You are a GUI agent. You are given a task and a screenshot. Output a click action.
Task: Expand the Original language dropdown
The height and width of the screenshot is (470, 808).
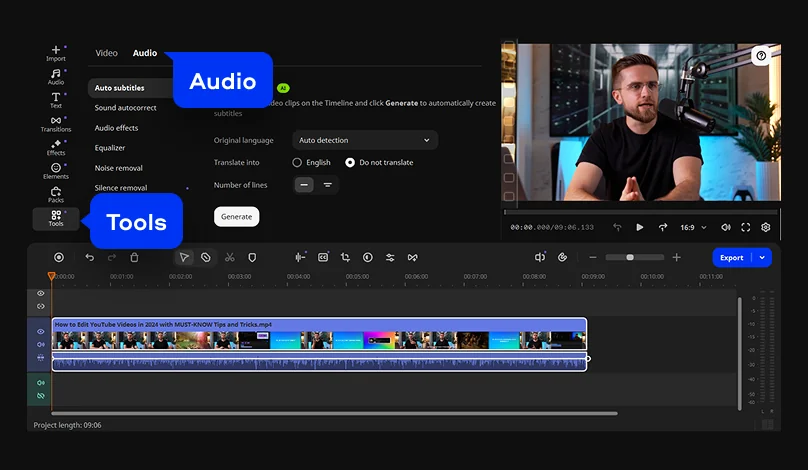[x=365, y=140]
